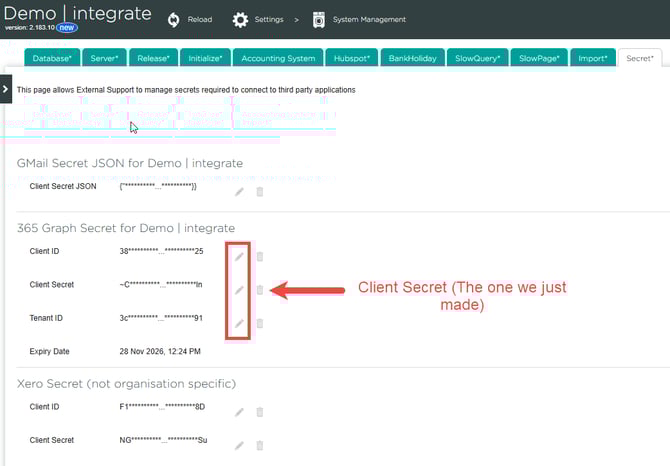Image resolution: width=670 pixels, height=466 pixels.
Task: Click pencil icon for 365 Client Secret
Action: pyautogui.click(x=239, y=290)
